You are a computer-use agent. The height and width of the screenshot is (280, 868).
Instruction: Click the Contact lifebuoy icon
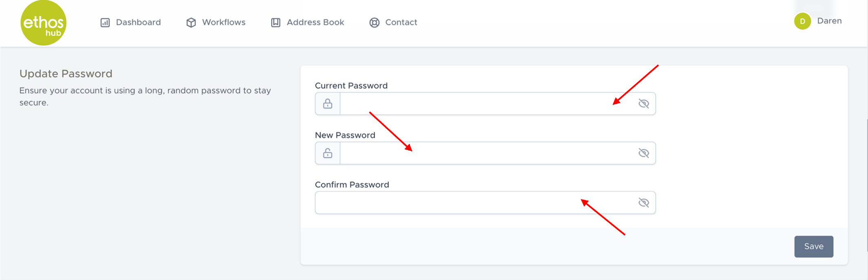[x=374, y=22]
